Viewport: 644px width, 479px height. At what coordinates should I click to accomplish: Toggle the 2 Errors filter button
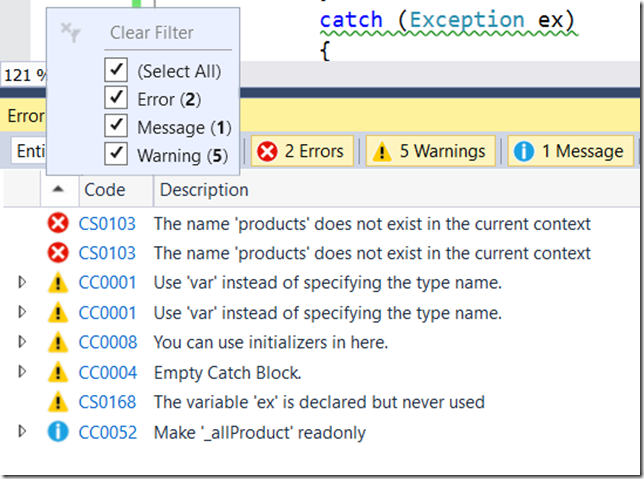pyautogui.click(x=302, y=151)
